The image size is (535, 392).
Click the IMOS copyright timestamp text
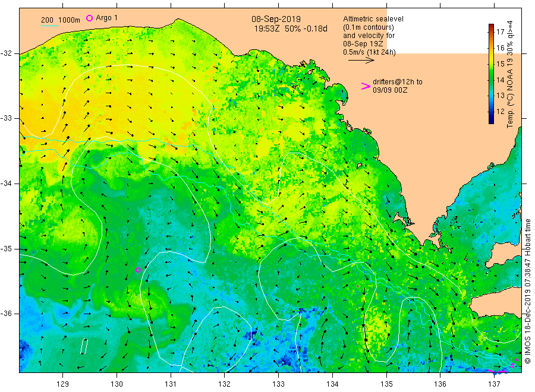coord(528,292)
